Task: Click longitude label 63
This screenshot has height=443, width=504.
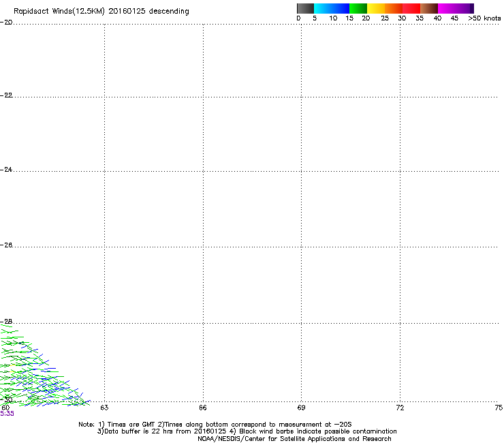Action: [104, 408]
